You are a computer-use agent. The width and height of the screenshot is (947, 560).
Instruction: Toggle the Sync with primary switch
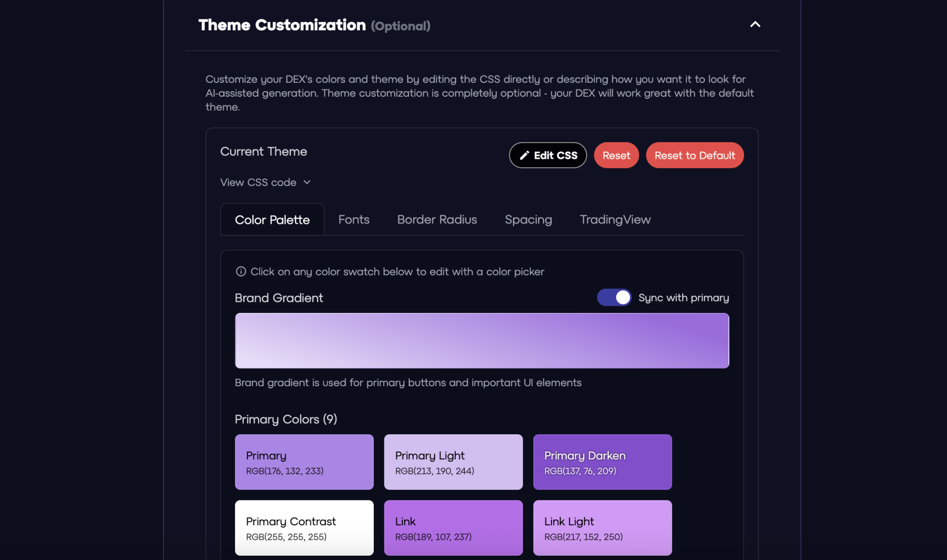(x=614, y=298)
